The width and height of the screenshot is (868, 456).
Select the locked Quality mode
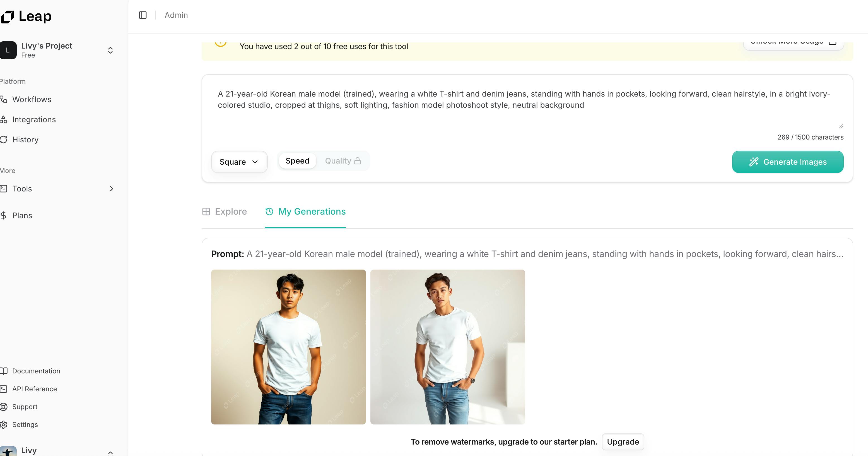pos(342,161)
